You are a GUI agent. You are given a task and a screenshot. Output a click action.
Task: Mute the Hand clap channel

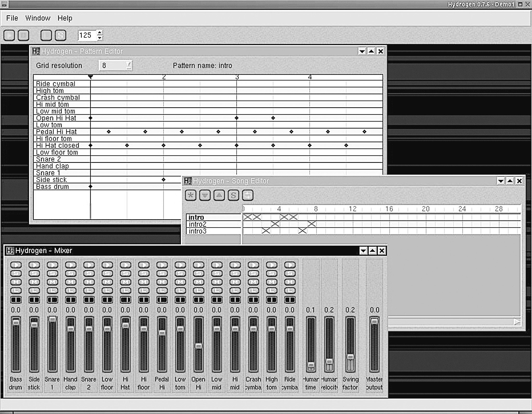click(x=71, y=282)
